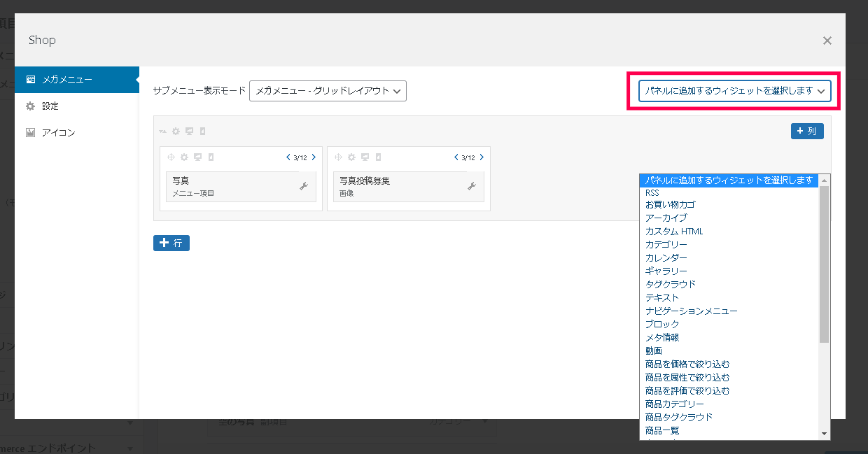This screenshot has height=454, width=868.
Task: Choose お買い物カゴ widget
Action: pos(729,205)
